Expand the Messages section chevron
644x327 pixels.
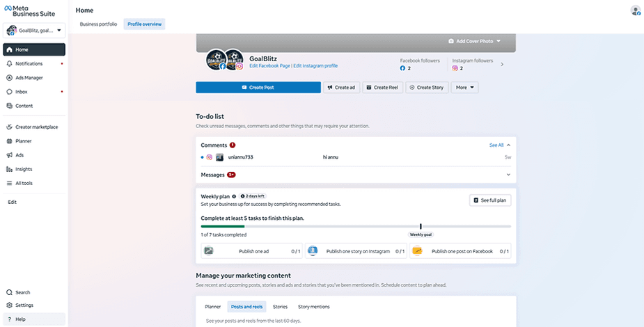tap(508, 175)
